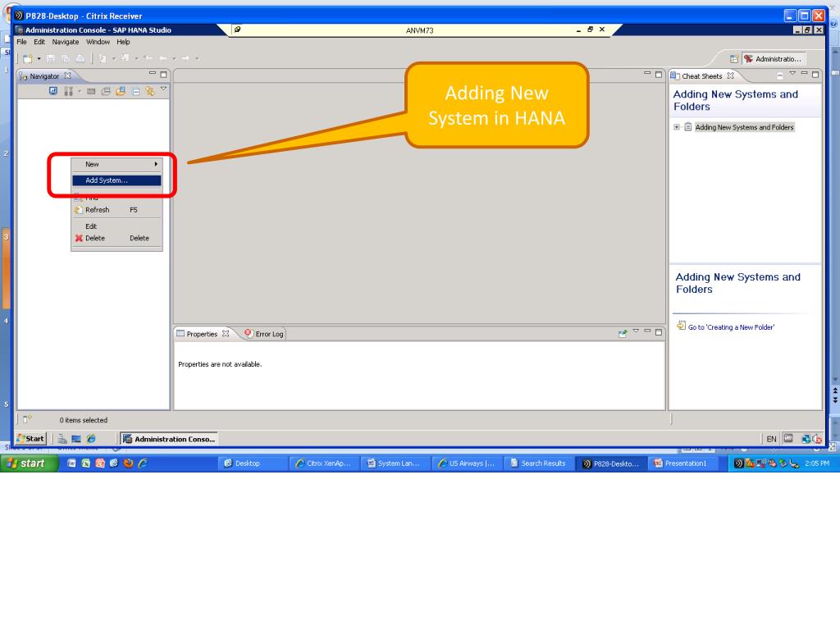Minimize the center editor area
This screenshot has height=630, width=840.
point(647,73)
